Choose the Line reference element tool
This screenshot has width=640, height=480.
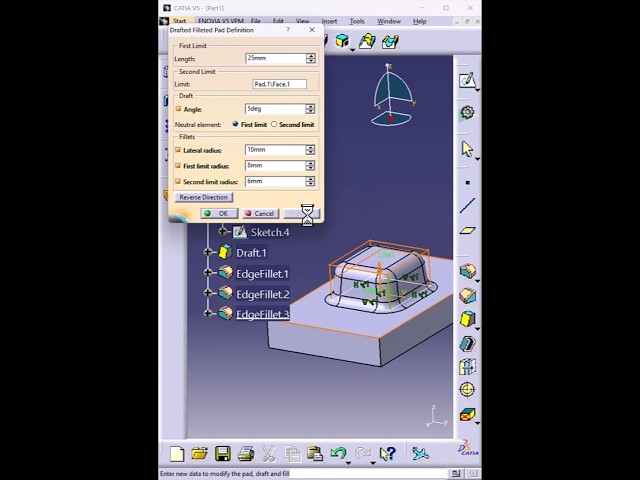click(x=467, y=205)
